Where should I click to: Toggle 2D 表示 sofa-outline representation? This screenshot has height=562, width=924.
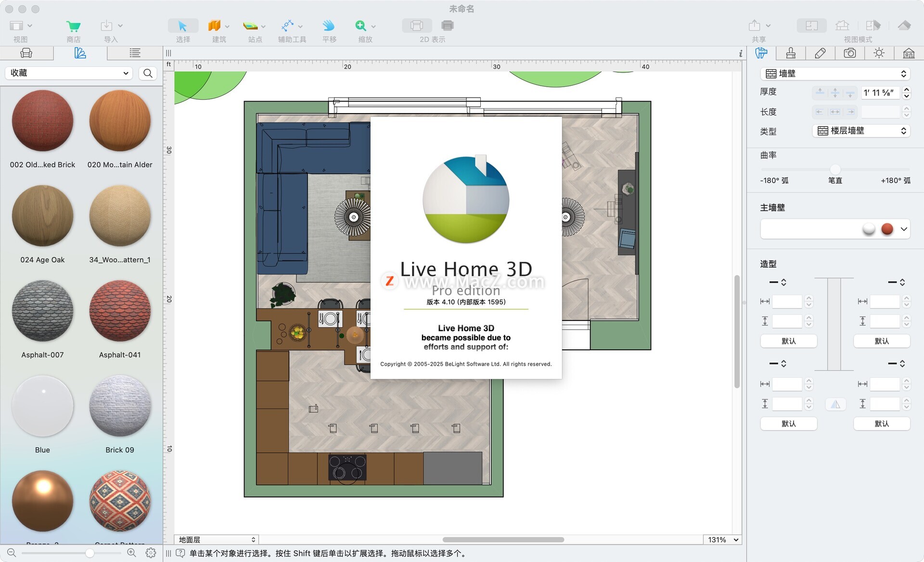417,26
